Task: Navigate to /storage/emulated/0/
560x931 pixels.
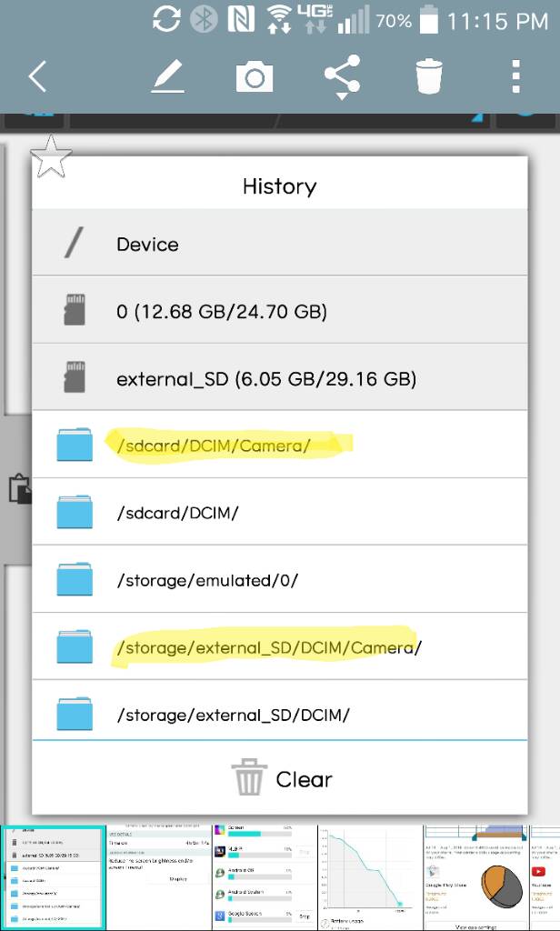Action: click(280, 579)
